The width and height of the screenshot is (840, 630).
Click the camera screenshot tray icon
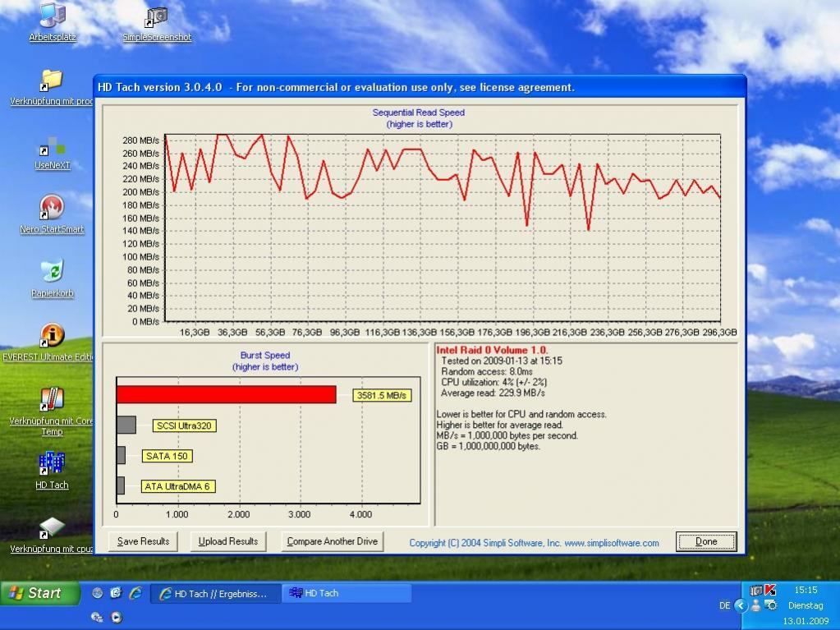pyautogui.click(x=756, y=591)
